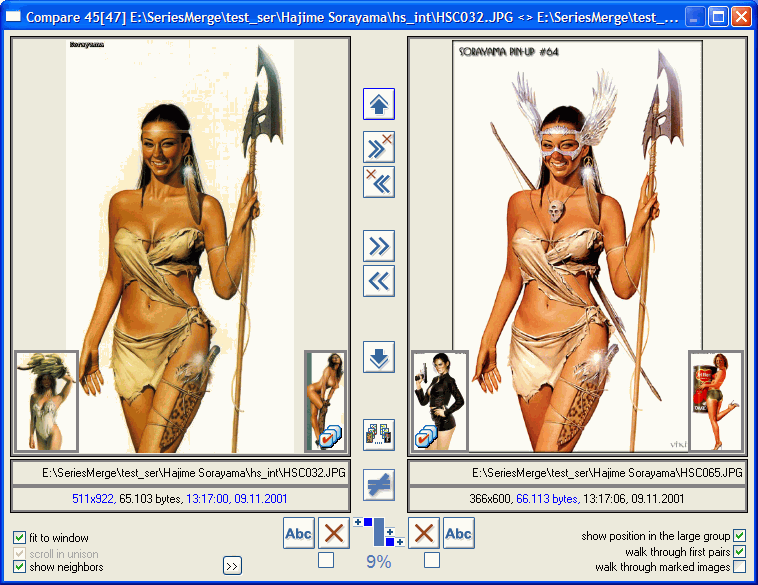The width and height of the screenshot is (758, 585).
Task: Click the blue down arrow button
Action: 379,357
